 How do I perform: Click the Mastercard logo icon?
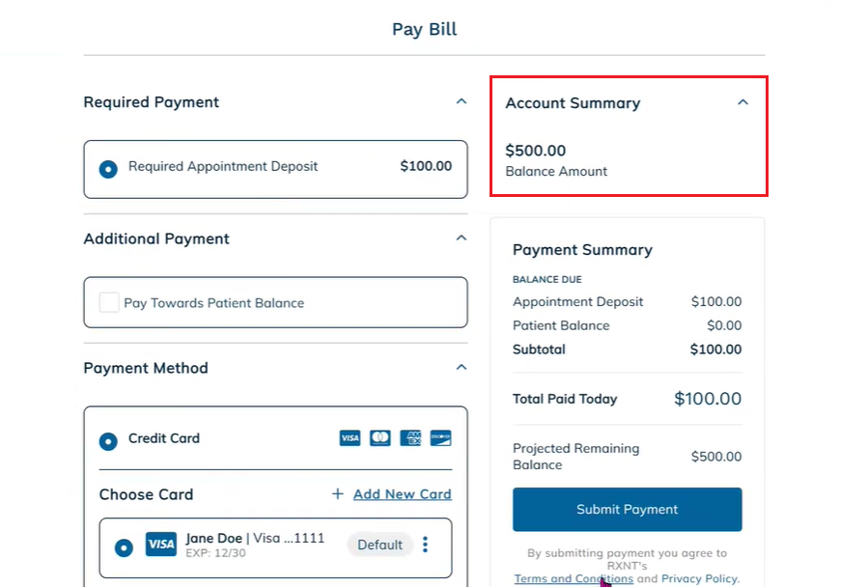(x=379, y=438)
